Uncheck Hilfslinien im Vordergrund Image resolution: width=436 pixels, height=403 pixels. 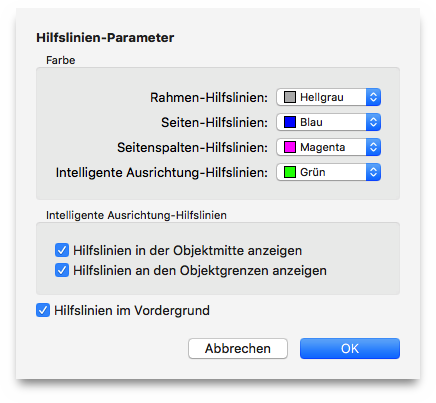43,310
